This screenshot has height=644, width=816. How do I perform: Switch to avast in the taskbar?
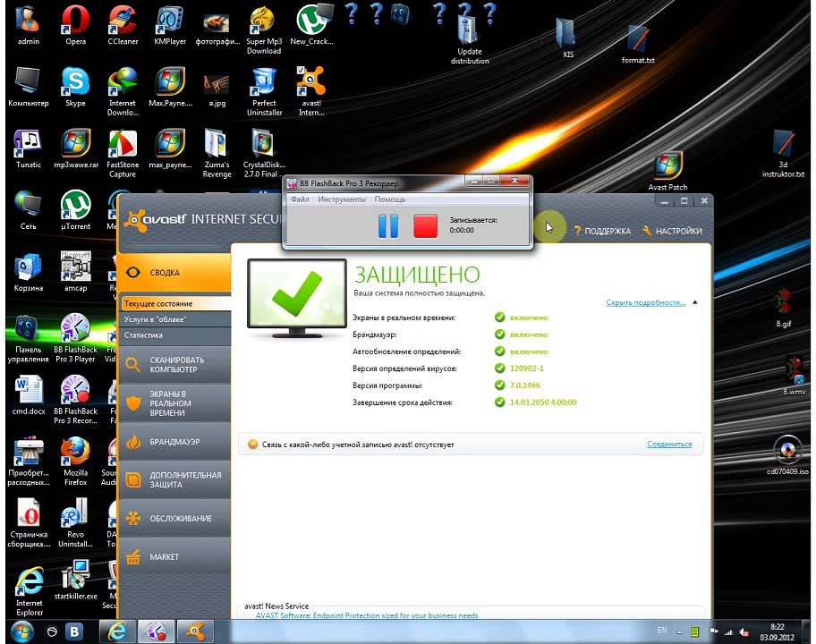click(195, 631)
